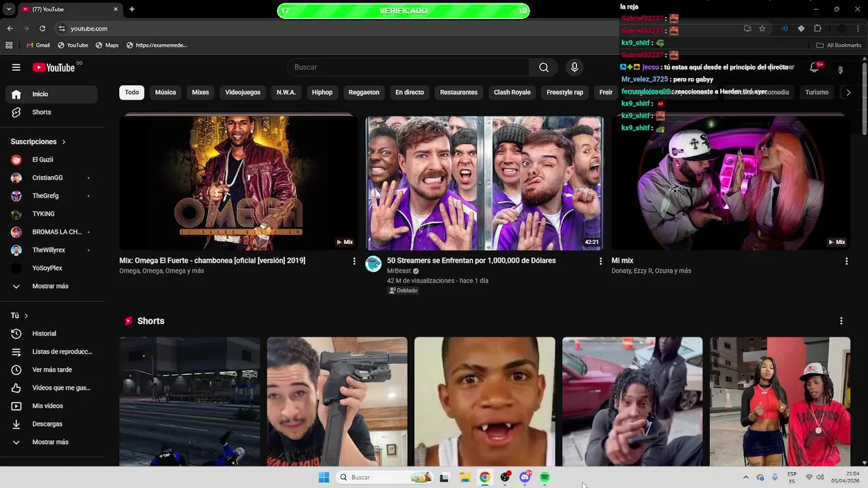
Task: Open options for the Omega mix video
Action: [354, 261]
